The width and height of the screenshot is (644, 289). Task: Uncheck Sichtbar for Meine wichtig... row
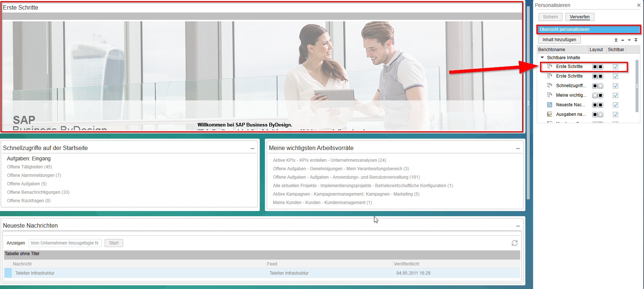point(616,96)
